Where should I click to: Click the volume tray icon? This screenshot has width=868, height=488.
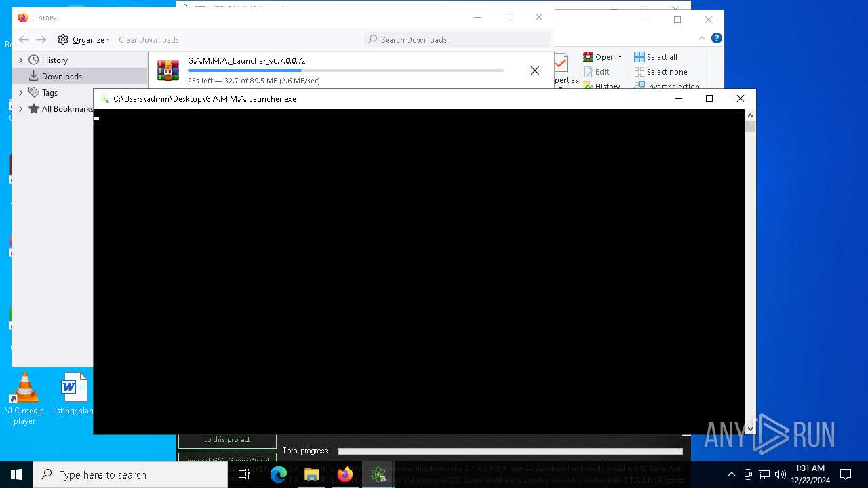[781, 474]
